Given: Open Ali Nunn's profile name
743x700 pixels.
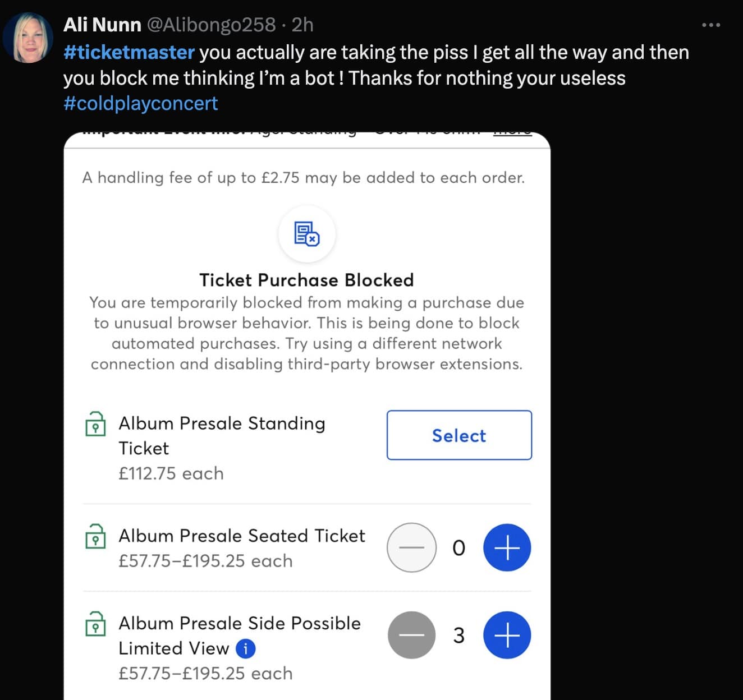Looking at the screenshot, I should click(x=103, y=25).
